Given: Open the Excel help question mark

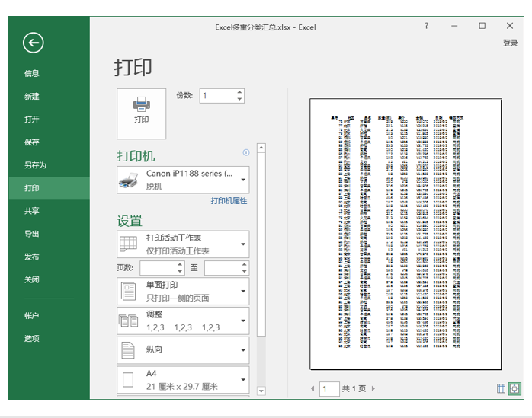Looking at the screenshot, I should 427,26.
